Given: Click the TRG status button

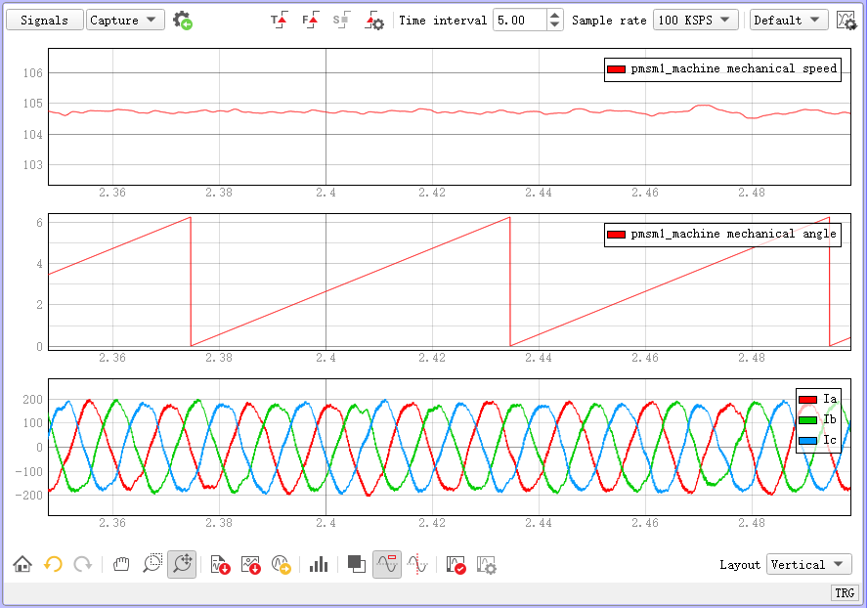Looking at the screenshot, I should (845, 593).
